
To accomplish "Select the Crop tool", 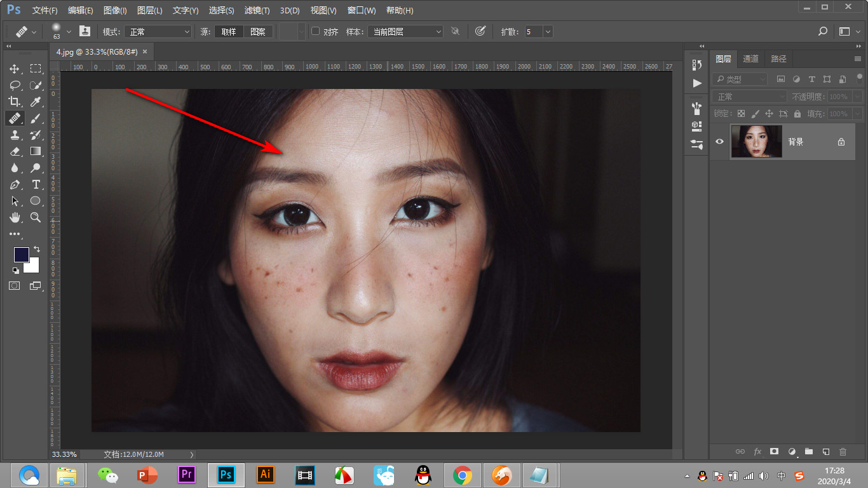I will point(15,102).
